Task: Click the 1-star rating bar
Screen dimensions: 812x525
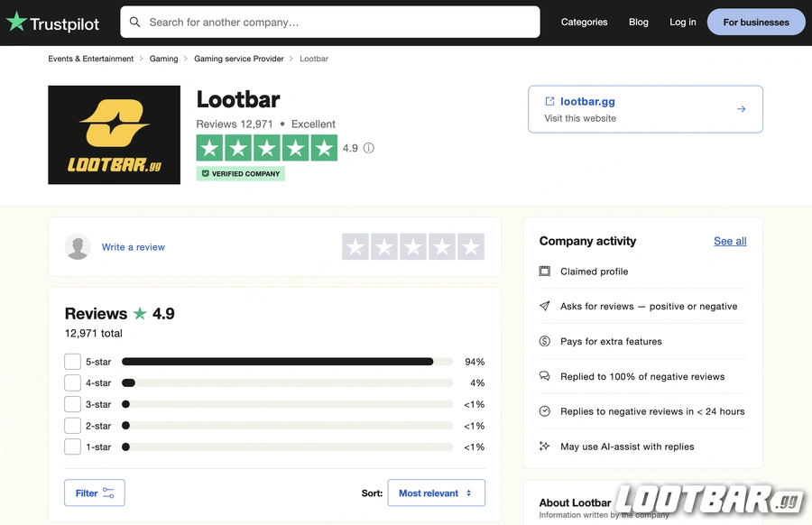Action: (288, 447)
